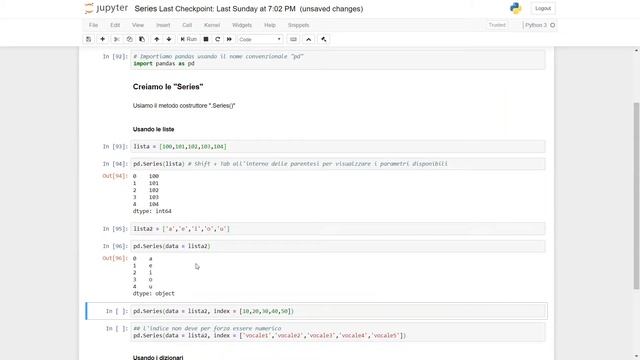Select the cell with vocale1 index labels
The width and height of the screenshot is (640, 360).
(x=338, y=332)
